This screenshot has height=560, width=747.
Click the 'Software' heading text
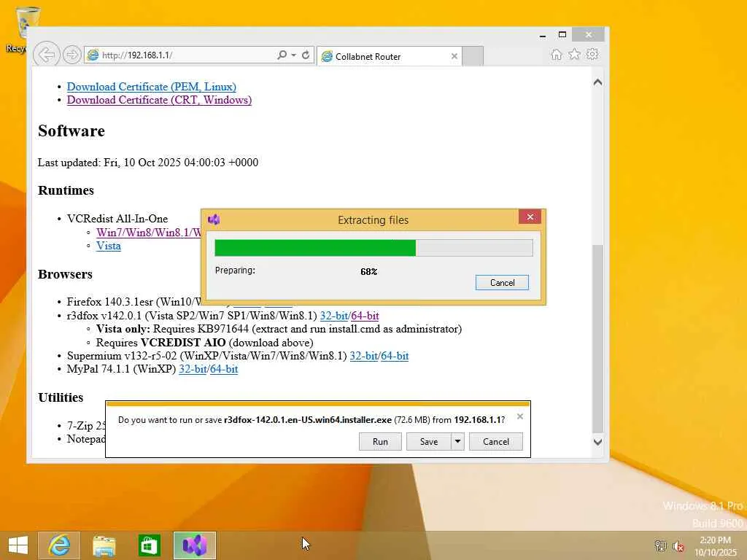pyautogui.click(x=71, y=131)
